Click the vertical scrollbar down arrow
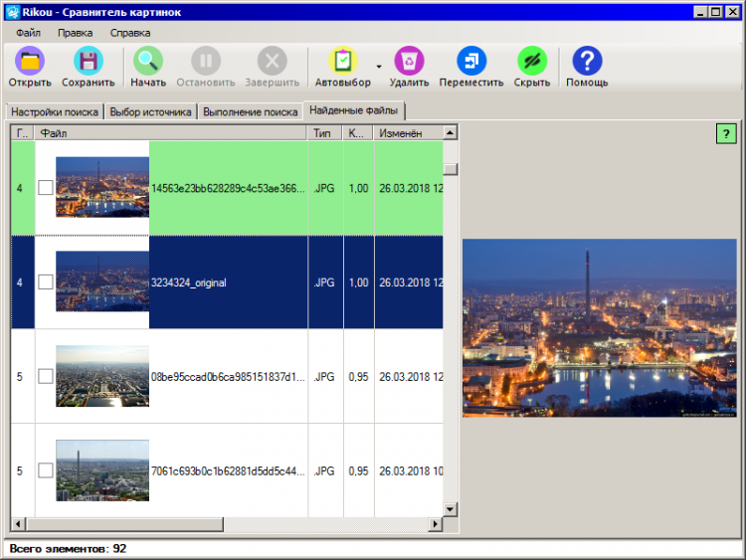746x560 pixels. coord(450,509)
